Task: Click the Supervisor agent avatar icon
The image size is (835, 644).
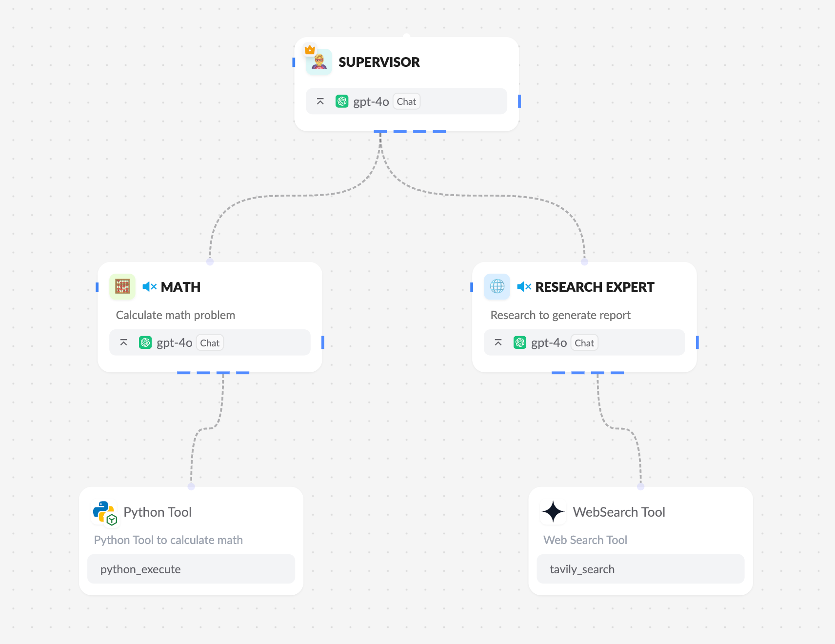Action: [x=319, y=62]
